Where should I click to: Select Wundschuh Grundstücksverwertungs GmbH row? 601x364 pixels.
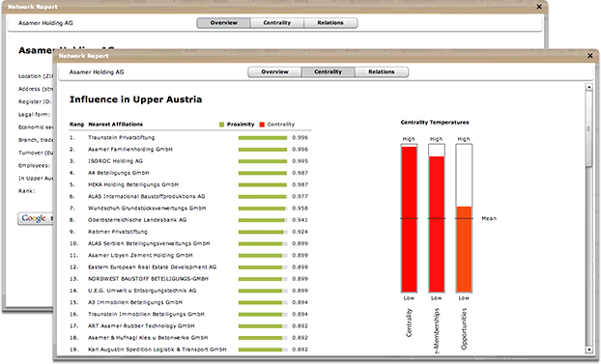[189, 209]
